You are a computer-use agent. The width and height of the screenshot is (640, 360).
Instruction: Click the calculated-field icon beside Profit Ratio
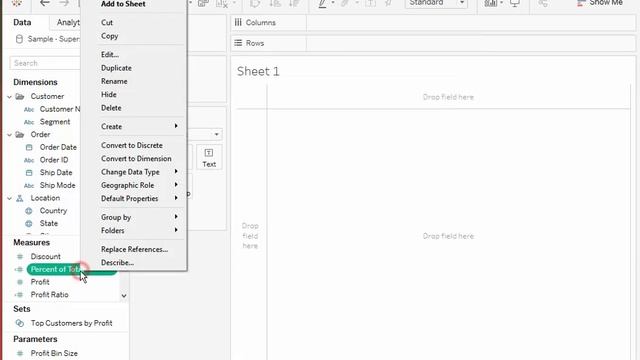[19, 295]
